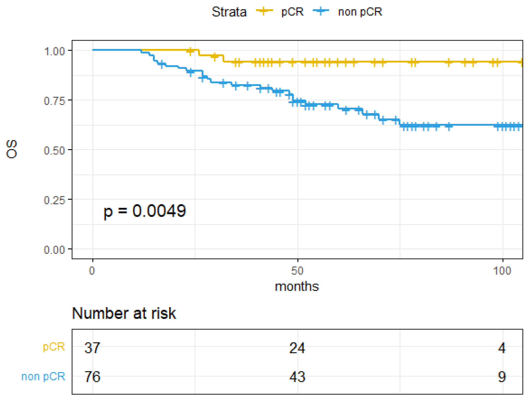
Task: Select the blue non pCR row label in the risk table
Action: coord(43,376)
